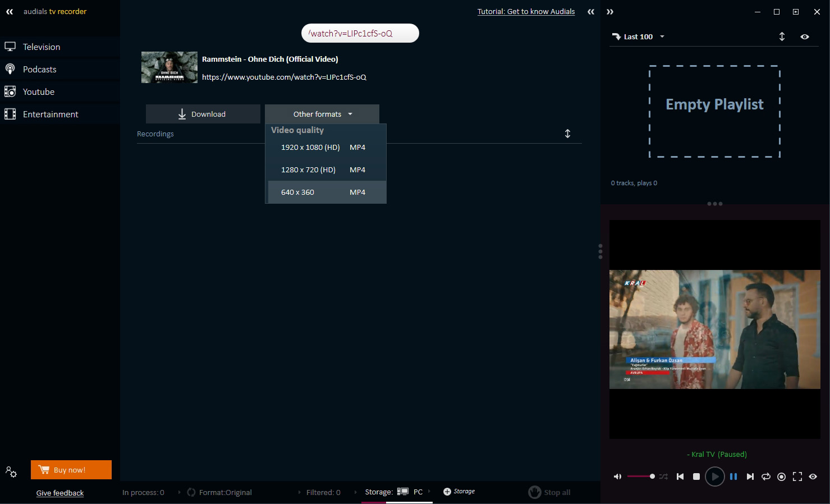Image resolution: width=830 pixels, height=504 pixels.
Task: Toggle player visibility eye icon
Action: (813, 476)
